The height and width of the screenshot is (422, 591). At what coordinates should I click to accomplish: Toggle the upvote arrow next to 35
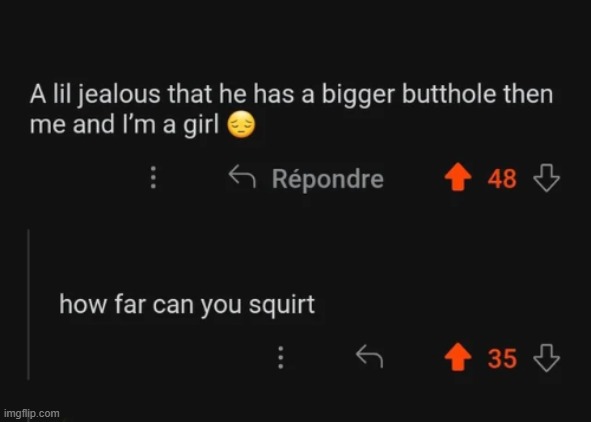tap(458, 357)
